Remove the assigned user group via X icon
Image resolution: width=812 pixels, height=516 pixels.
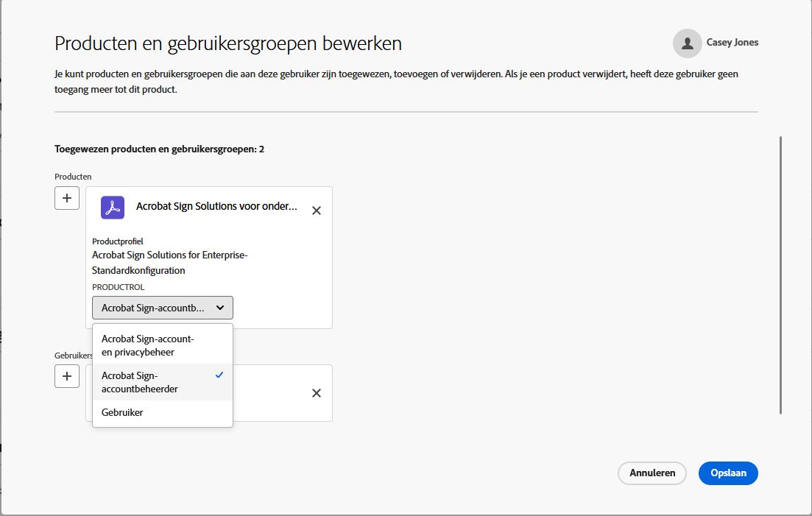317,393
